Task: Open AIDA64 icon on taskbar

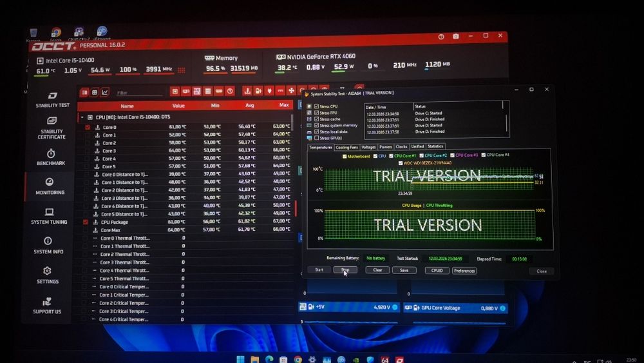Action: (385, 360)
